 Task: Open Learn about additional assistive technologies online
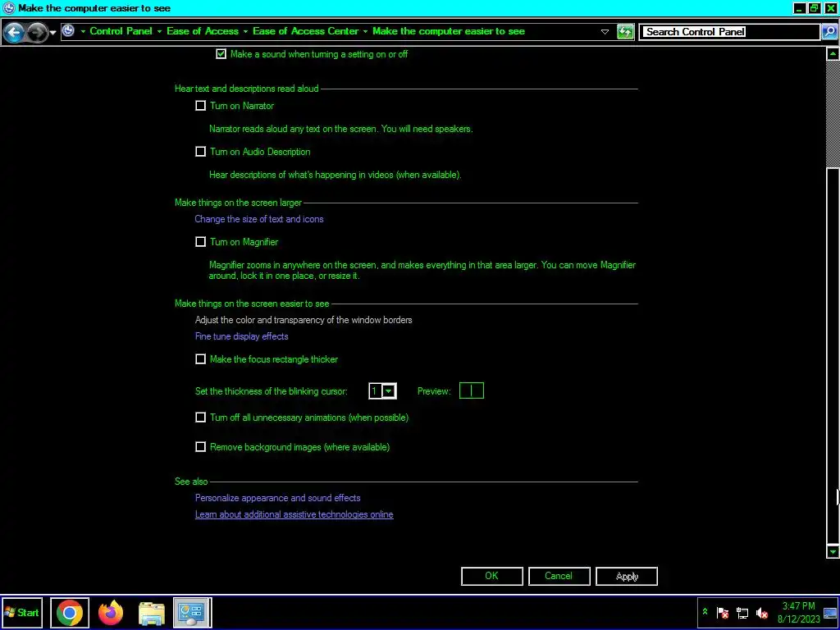tap(294, 514)
